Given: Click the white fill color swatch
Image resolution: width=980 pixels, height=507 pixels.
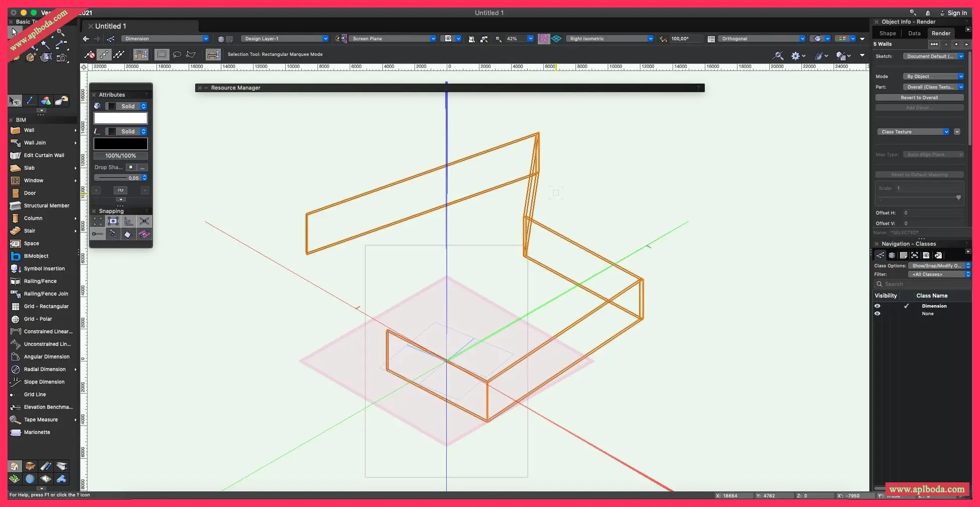Looking at the screenshot, I should click(x=121, y=118).
